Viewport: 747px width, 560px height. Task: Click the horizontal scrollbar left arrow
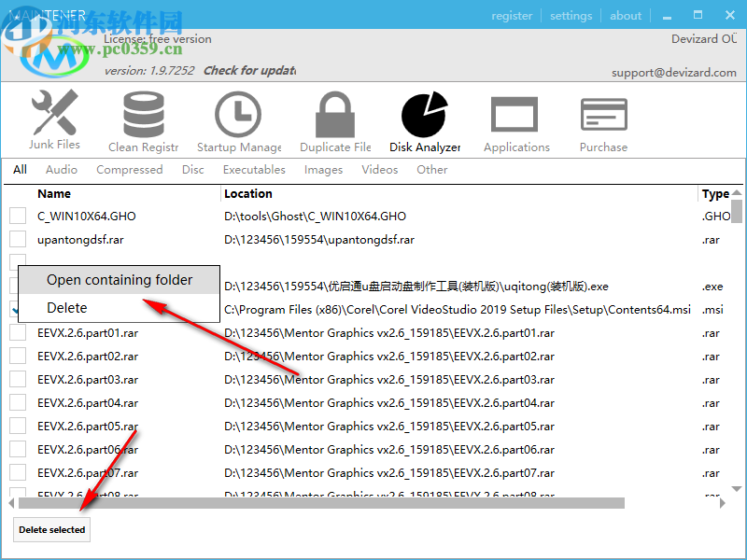click(x=12, y=503)
